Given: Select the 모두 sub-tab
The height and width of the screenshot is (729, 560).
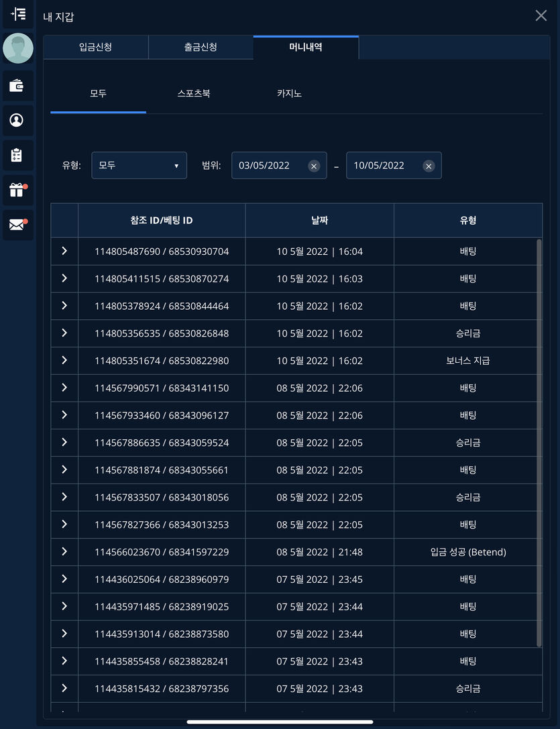Looking at the screenshot, I should click(x=98, y=93).
